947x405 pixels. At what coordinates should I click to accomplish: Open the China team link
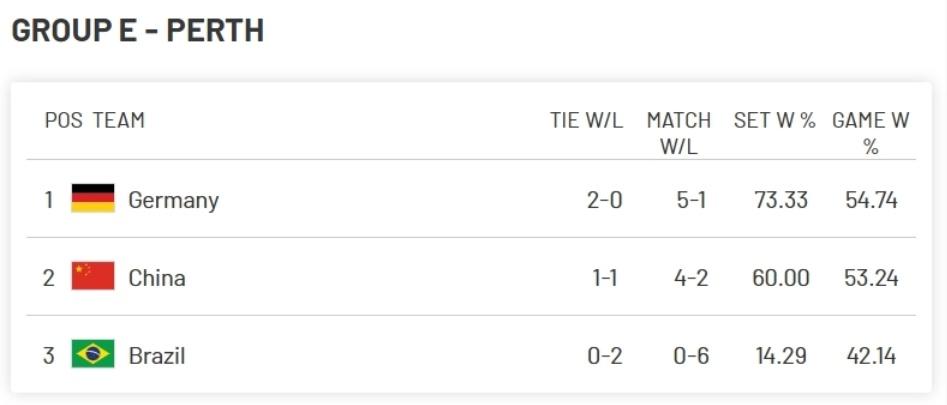[157, 278]
